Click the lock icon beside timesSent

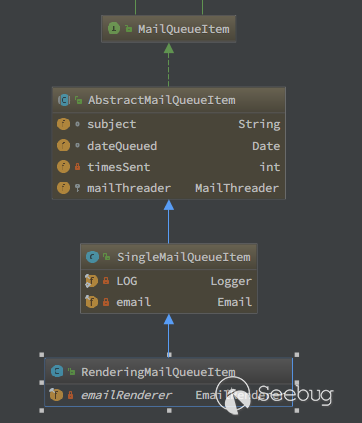pyautogui.click(x=77, y=166)
